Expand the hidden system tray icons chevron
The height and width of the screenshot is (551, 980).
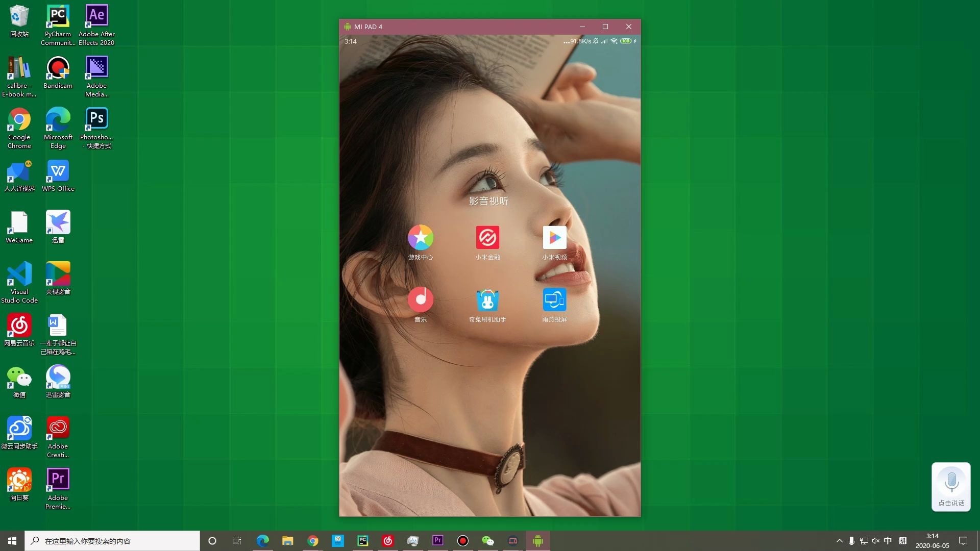pos(839,541)
